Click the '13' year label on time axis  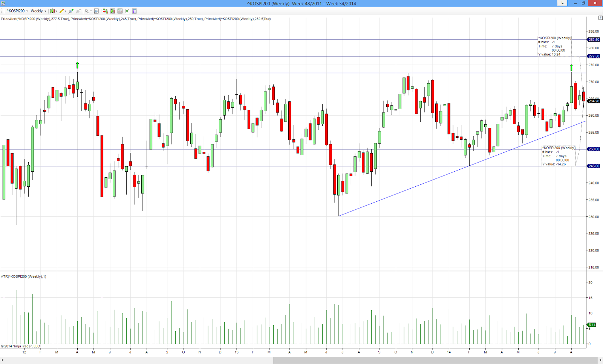237,352
